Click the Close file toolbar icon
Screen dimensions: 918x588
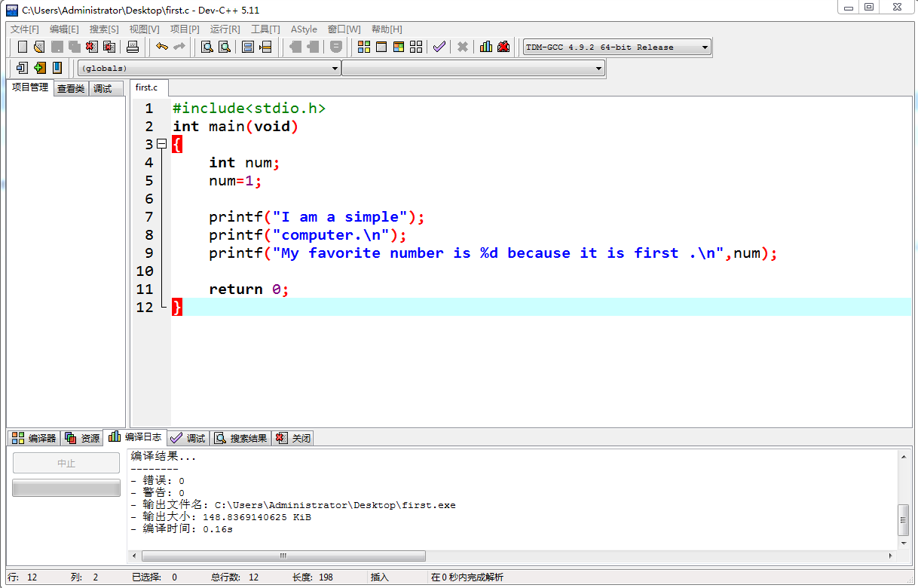[91, 47]
